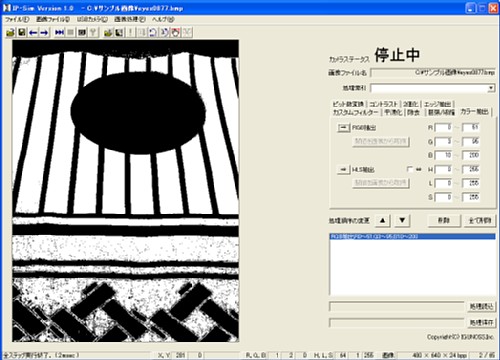This screenshot has width=500, height=360.
Task: Click the grayed X toolbar icon
Action: (x=187, y=32)
